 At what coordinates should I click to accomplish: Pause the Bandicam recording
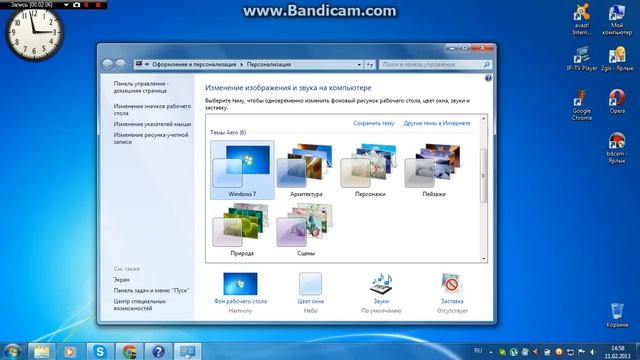click(87, 5)
